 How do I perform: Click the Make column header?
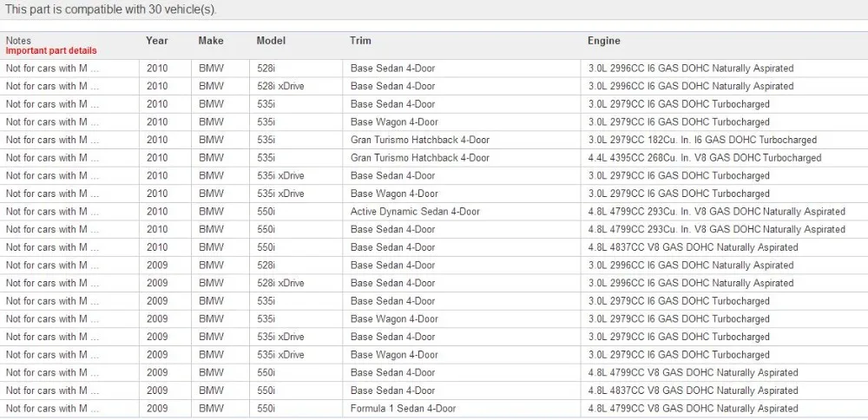click(x=211, y=41)
